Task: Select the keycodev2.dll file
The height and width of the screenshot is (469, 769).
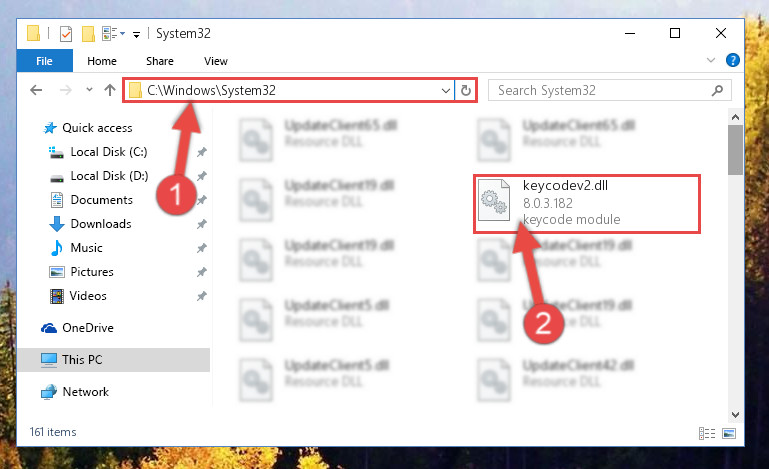Action: click(x=587, y=204)
